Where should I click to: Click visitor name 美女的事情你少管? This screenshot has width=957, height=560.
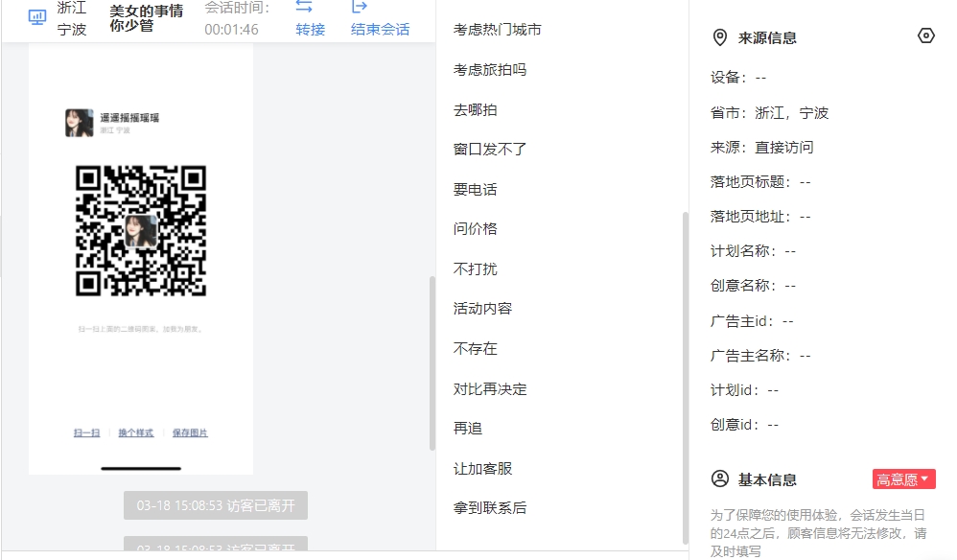click(x=147, y=17)
